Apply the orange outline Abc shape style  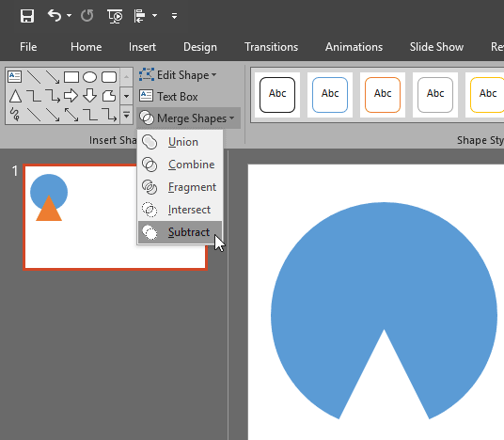[x=383, y=95]
